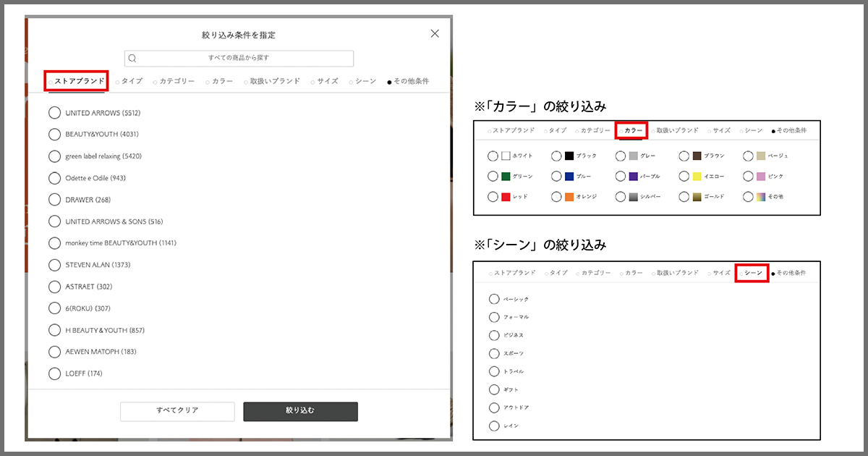
Task: Choose the スポーツ scene radio
Action: coord(494,353)
